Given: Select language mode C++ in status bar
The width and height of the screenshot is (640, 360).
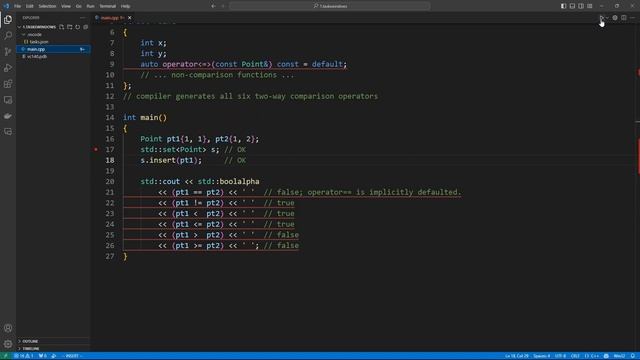Looking at the screenshot, I should coord(592,356).
